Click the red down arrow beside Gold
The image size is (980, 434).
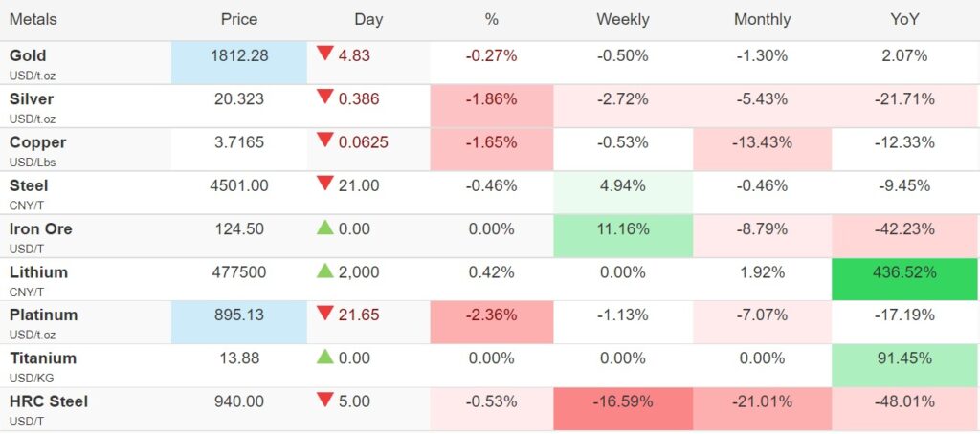click(x=325, y=54)
